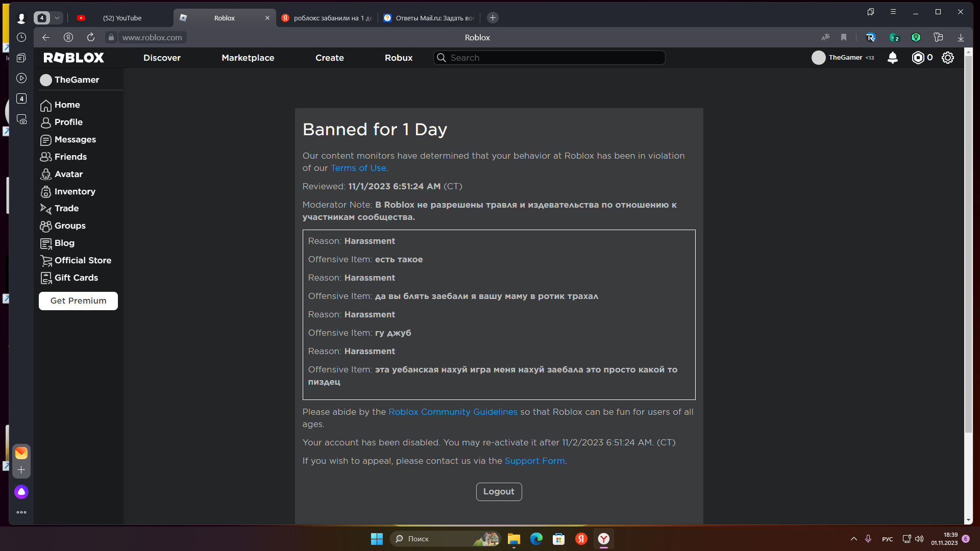Open browser hamburger menu

[893, 12]
